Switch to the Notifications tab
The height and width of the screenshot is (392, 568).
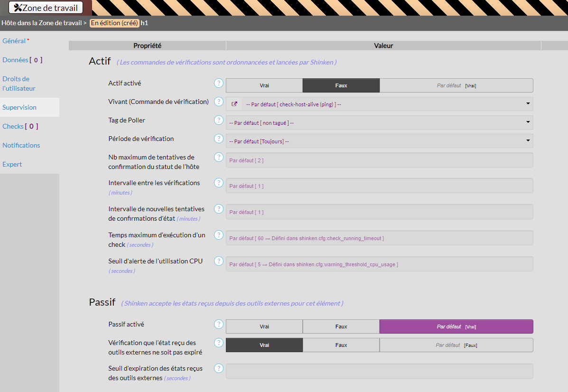[x=21, y=145]
